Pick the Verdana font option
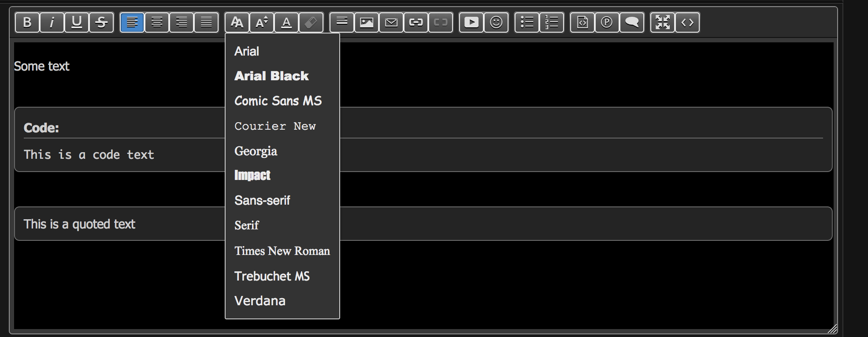The width and height of the screenshot is (868, 337). pos(260,301)
